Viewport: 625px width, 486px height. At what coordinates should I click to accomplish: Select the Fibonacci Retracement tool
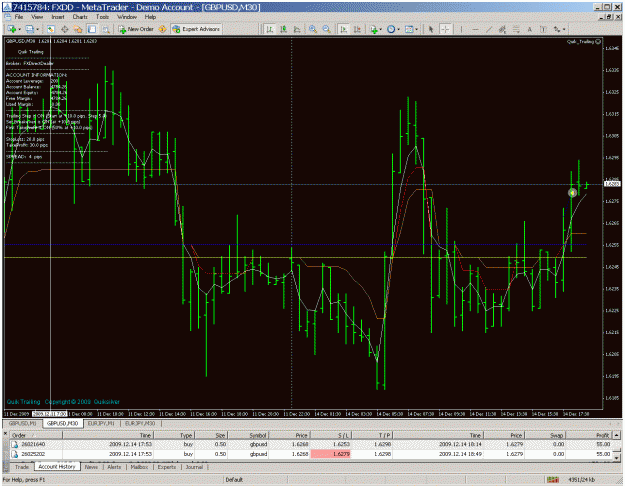(x=516, y=29)
